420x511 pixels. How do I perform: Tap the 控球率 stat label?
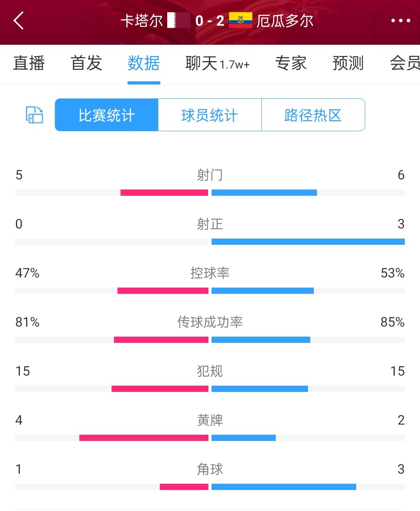pos(210,273)
